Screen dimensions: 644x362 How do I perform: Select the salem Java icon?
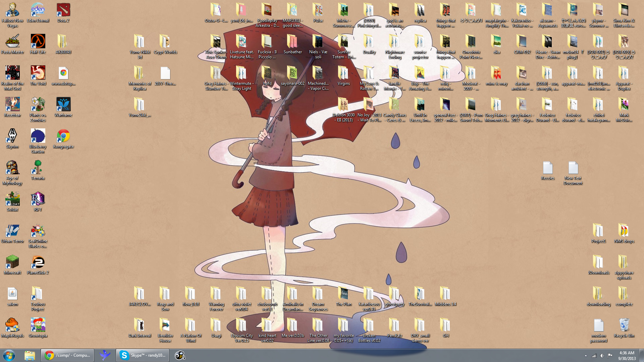tap(12, 296)
